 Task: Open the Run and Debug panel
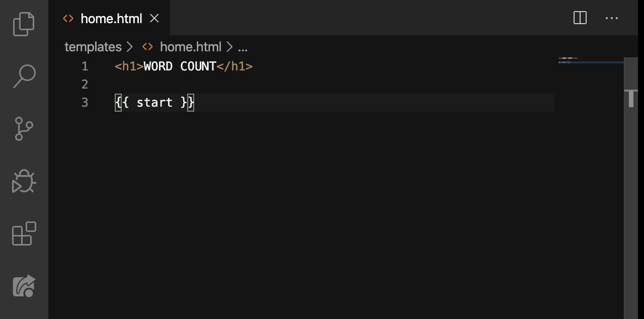(x=24, y=182)
